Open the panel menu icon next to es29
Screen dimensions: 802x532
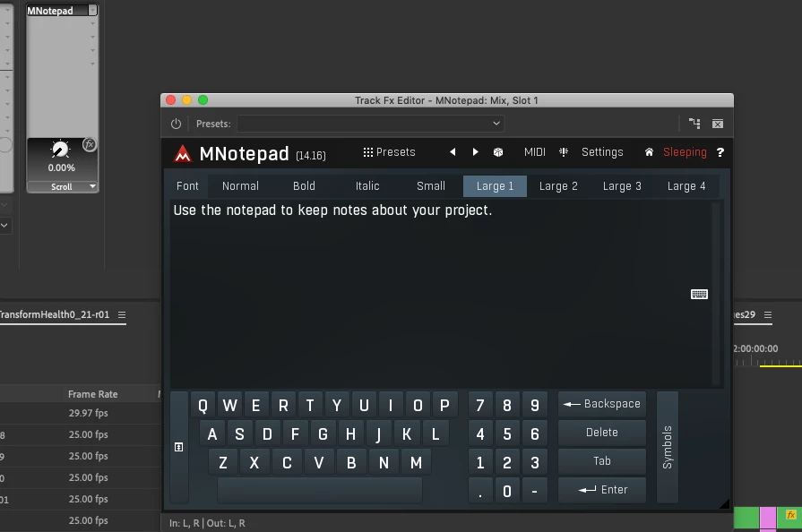click(x=768, y=314)
